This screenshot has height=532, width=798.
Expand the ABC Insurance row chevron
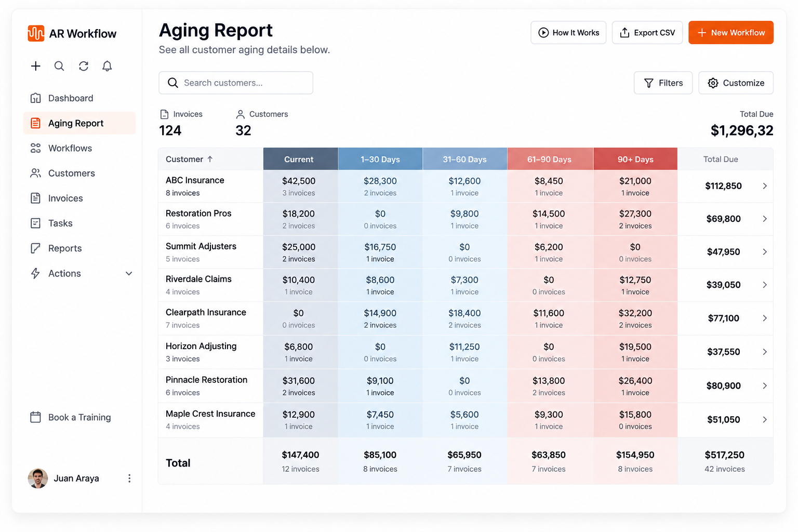tap(765, 186)
